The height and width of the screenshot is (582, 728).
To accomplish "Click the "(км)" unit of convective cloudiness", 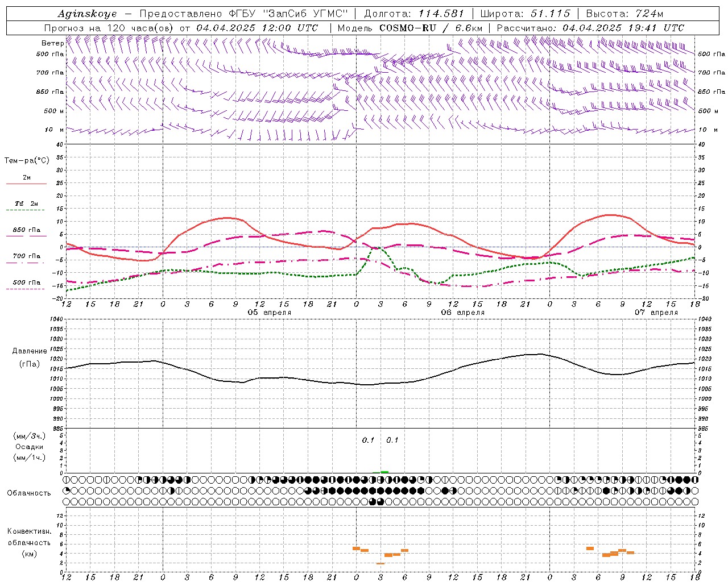I will coord(30,554).
